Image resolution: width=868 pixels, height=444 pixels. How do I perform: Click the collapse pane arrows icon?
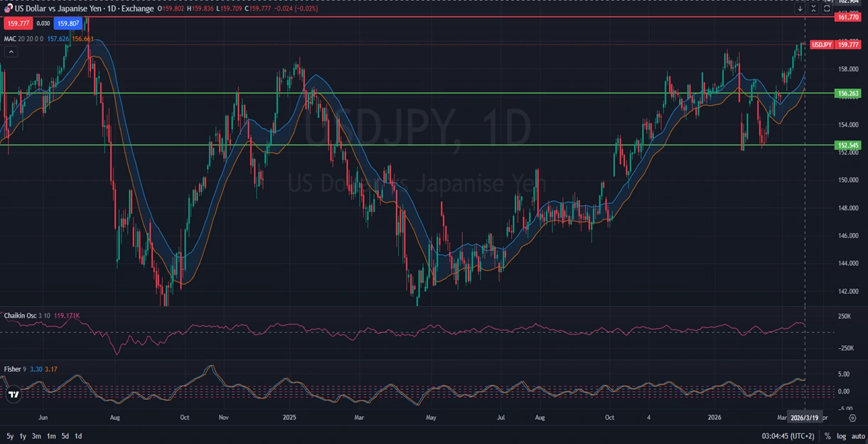pyautogui.click(x=813, y=9)
